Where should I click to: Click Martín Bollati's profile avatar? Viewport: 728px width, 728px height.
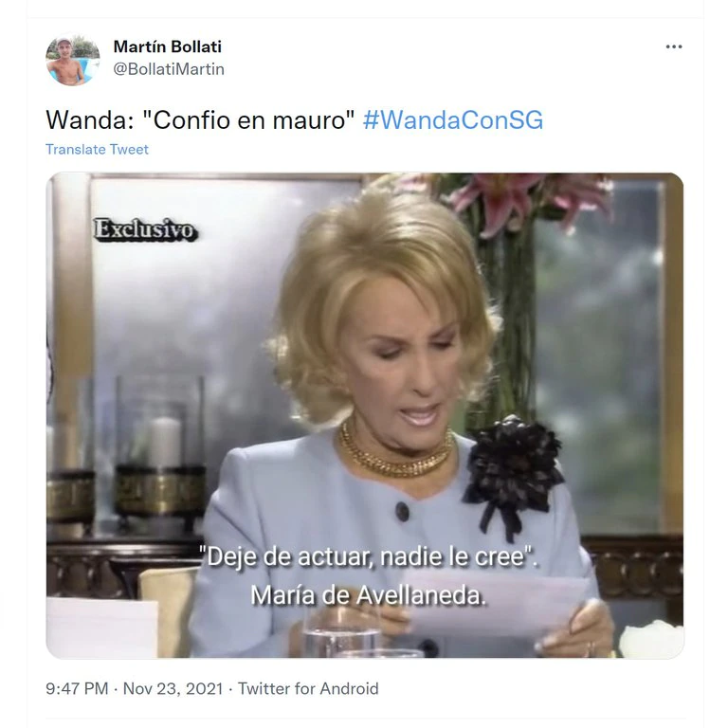coord(72,59)
